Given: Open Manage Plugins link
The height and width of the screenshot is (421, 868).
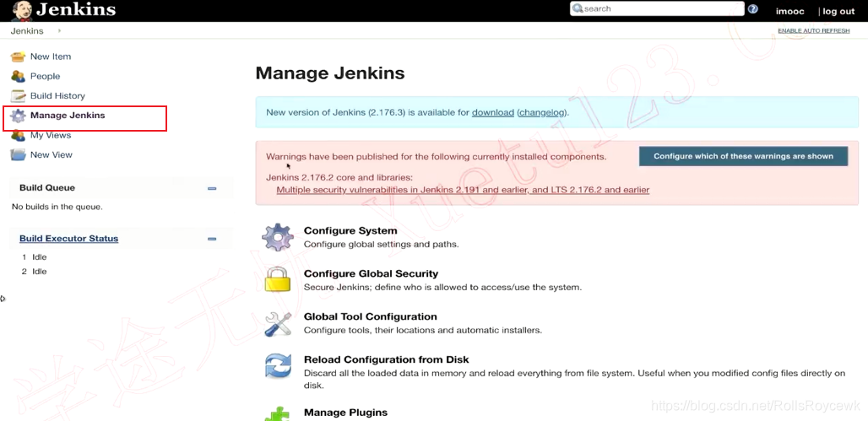Looking at the screenshot, I should [345, 413].
